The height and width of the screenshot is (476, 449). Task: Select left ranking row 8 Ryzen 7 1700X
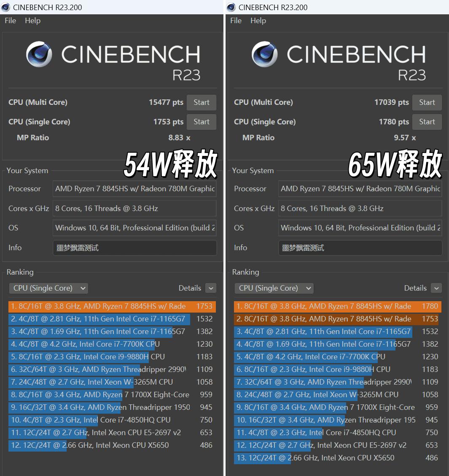coord(112,395)
